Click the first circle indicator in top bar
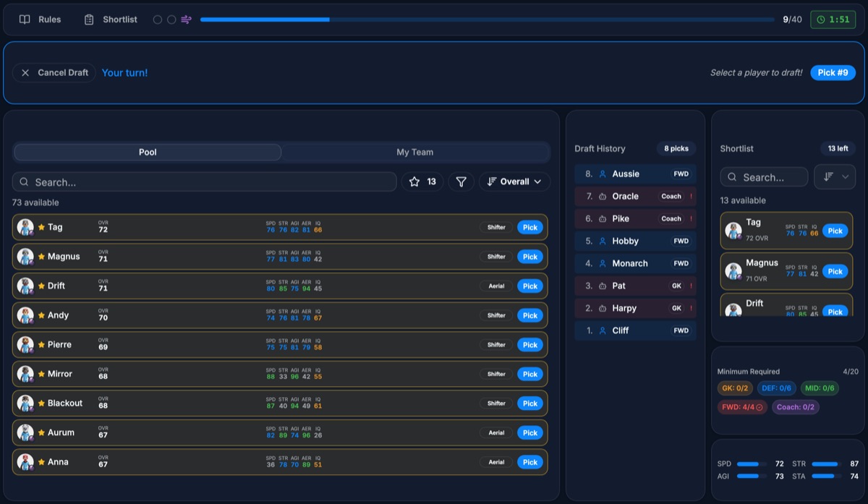The width and height of the screenshot is (868, 504). [158, 20]
